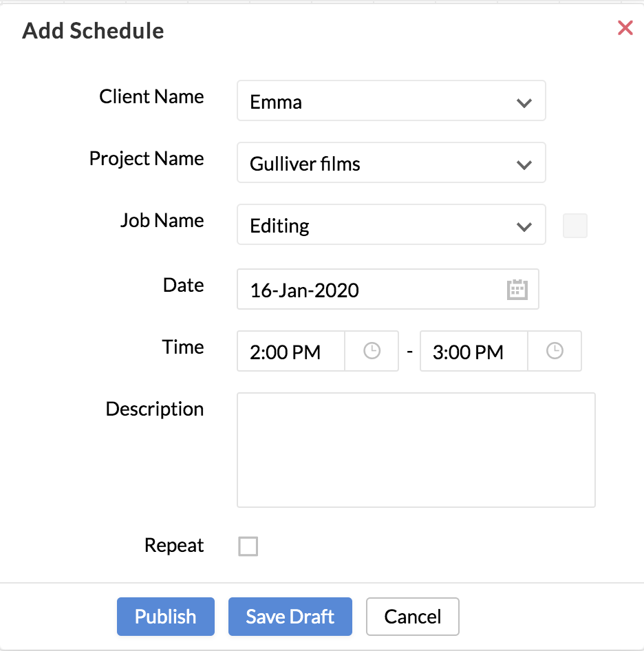Focus the Description text area
Image resolution: width=644 pixels, height=651 pixels.
tap(416, 450)
